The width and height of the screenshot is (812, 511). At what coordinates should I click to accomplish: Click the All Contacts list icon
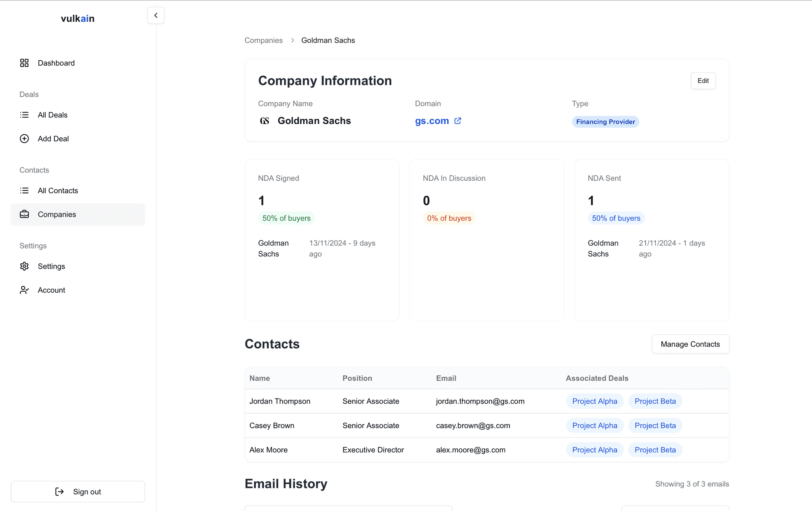click(x=24, y=191)
